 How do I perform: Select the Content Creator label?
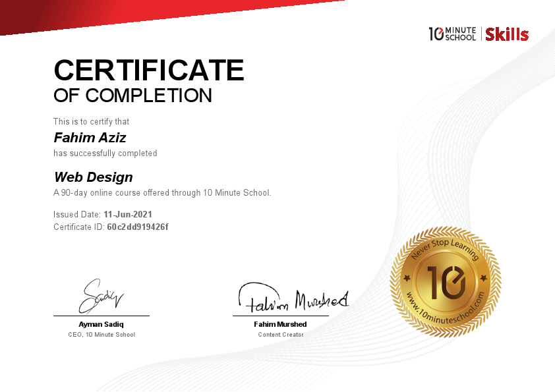click(280, 334)
